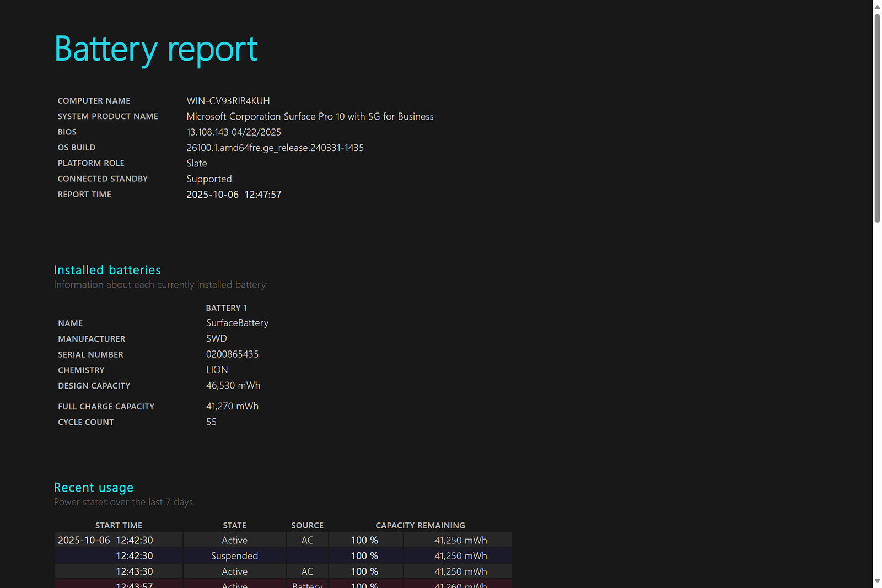Click the cycle count value 55

coord(211,422)
